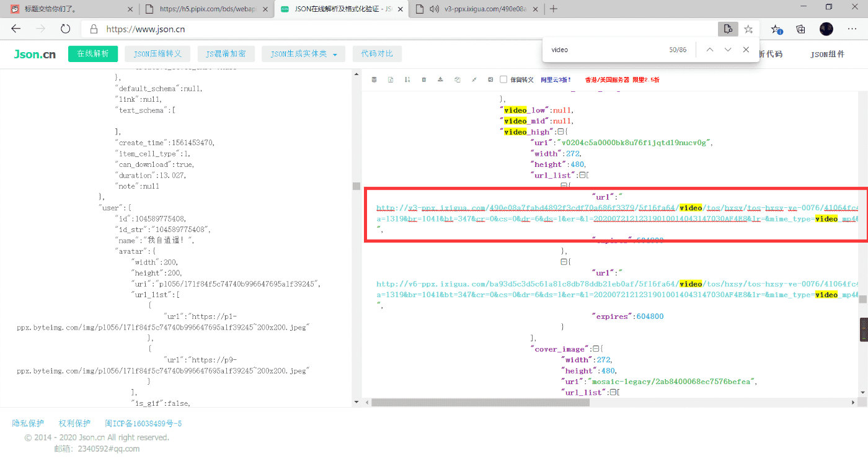Click the left pane scroll down arrow
The image size is (868, 466).
[x=356, y=401]
